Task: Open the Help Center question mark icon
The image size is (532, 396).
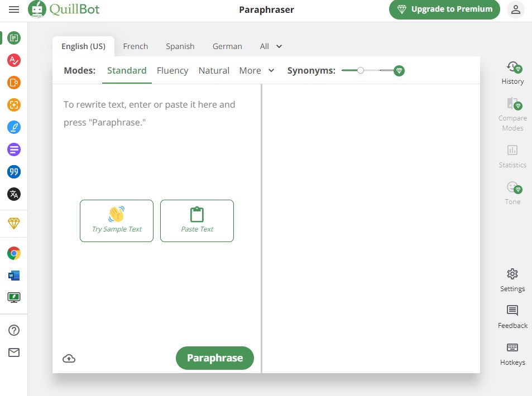Action: tap(14, 330)
